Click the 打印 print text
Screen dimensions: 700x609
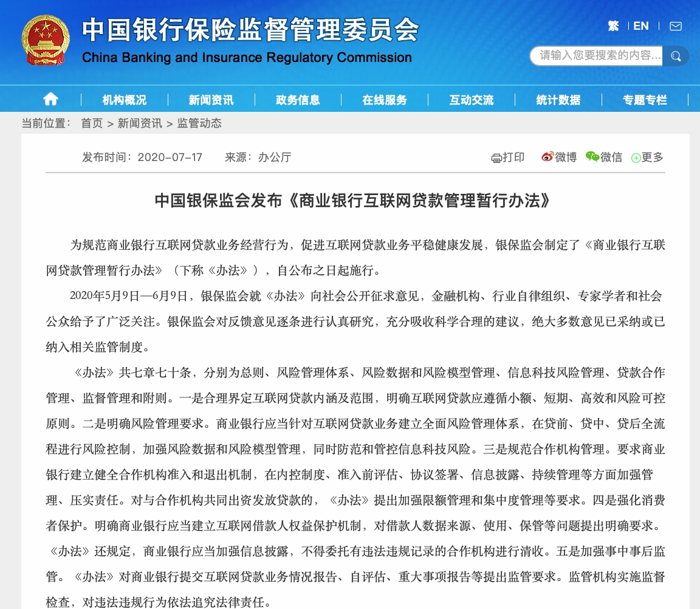click(x=513, y=157)
